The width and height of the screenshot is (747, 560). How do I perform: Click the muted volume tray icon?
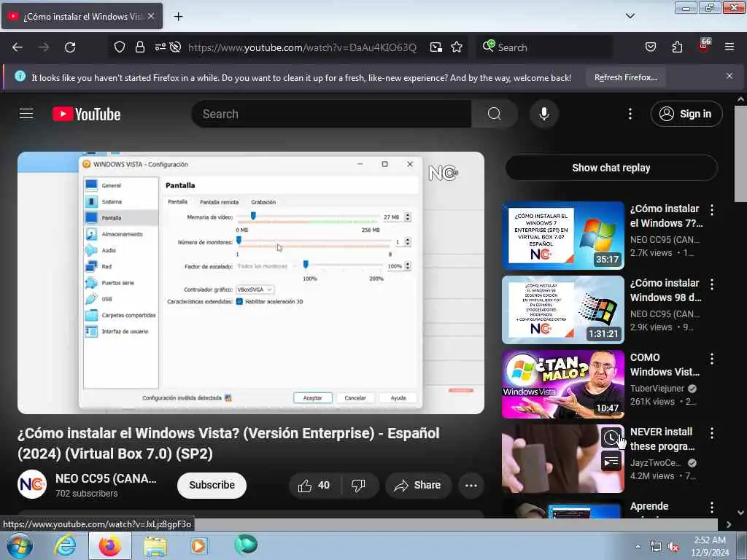[x=673, y=547]
